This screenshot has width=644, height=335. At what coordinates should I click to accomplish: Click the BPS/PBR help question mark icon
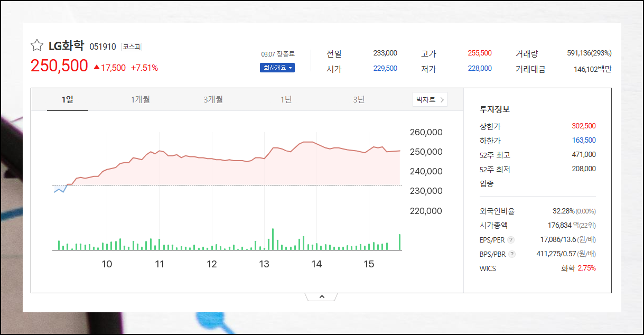tap(512, 254)
